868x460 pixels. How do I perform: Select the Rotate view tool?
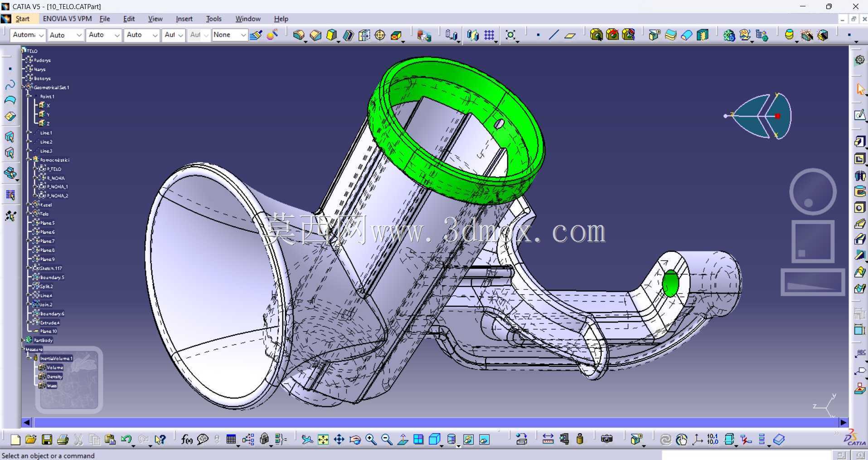pos(355,440)
